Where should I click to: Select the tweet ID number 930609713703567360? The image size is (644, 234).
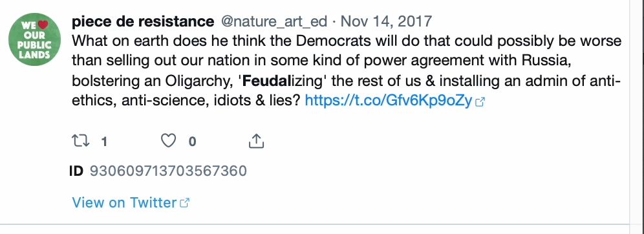[x=168, y=171]
